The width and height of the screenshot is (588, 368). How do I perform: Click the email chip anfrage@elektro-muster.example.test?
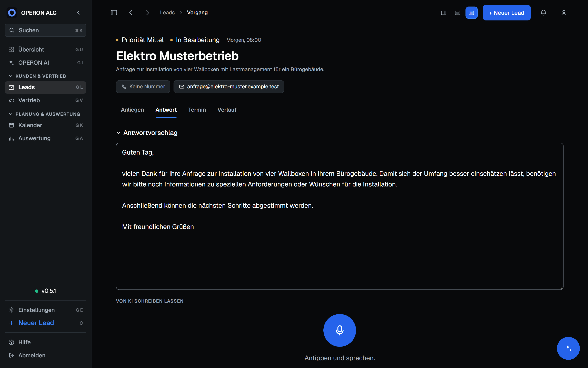point(229,87)
